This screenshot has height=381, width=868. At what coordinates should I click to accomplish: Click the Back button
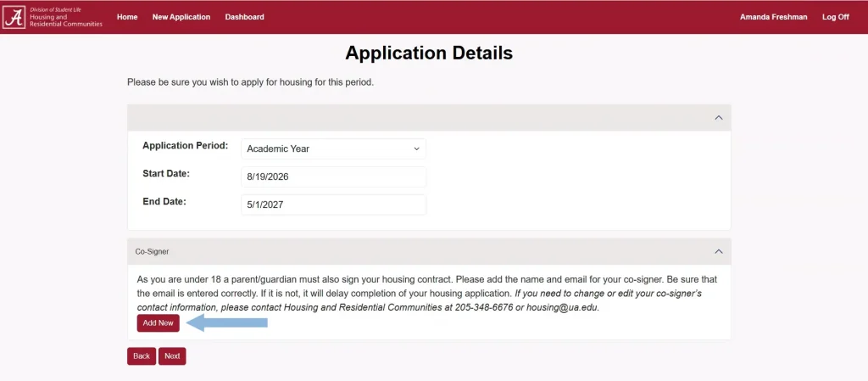[142, 356]
